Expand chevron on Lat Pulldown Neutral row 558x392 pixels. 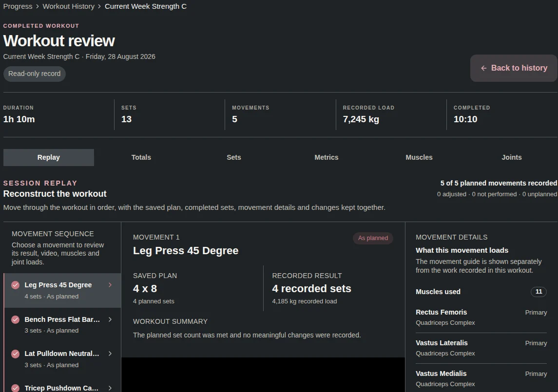pyautogui.click(x=110, y=354)
